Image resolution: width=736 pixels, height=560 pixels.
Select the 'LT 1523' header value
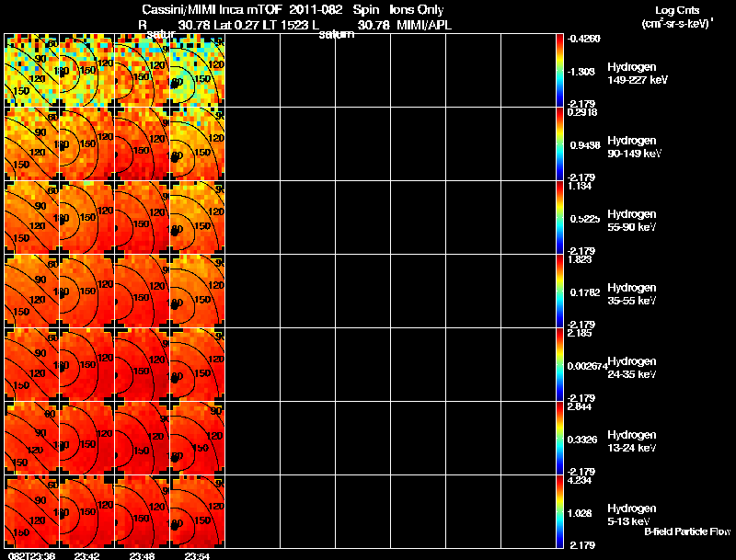(286, 26)
